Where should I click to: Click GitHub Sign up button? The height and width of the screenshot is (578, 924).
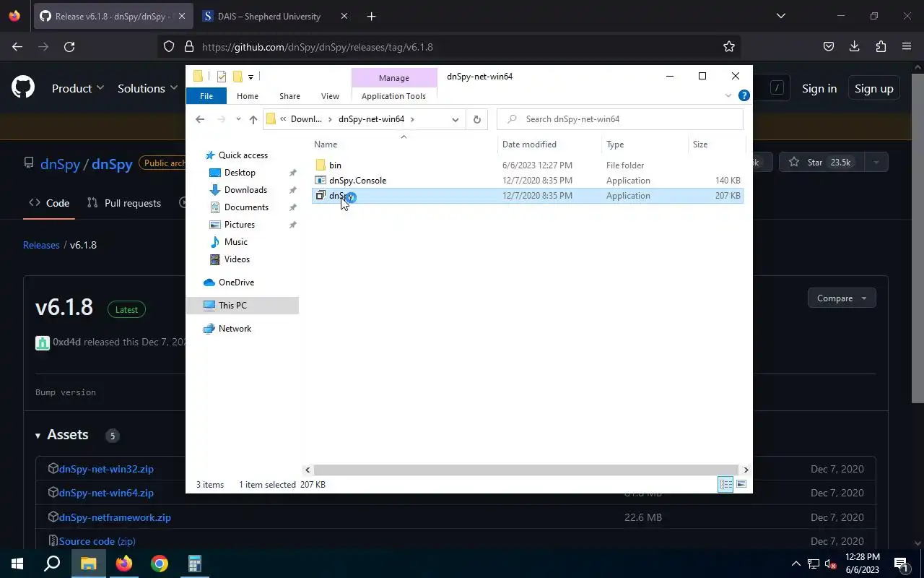pos(873,88)
